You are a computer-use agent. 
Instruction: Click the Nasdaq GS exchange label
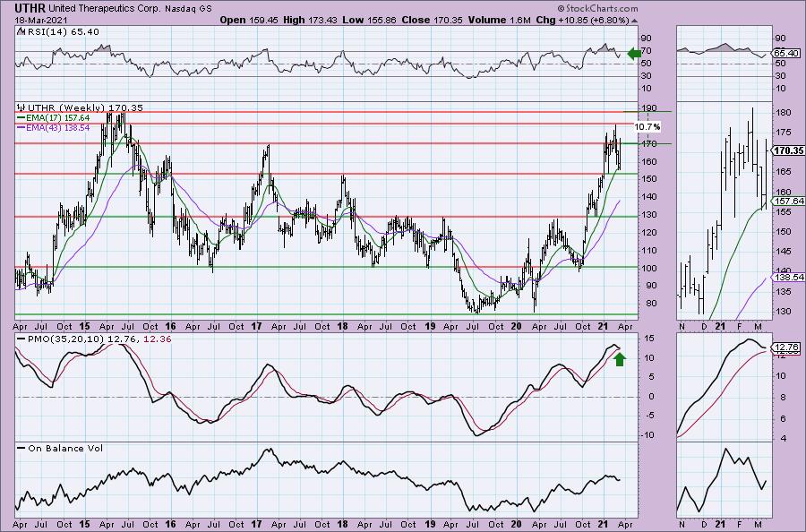tap(188, 9)
